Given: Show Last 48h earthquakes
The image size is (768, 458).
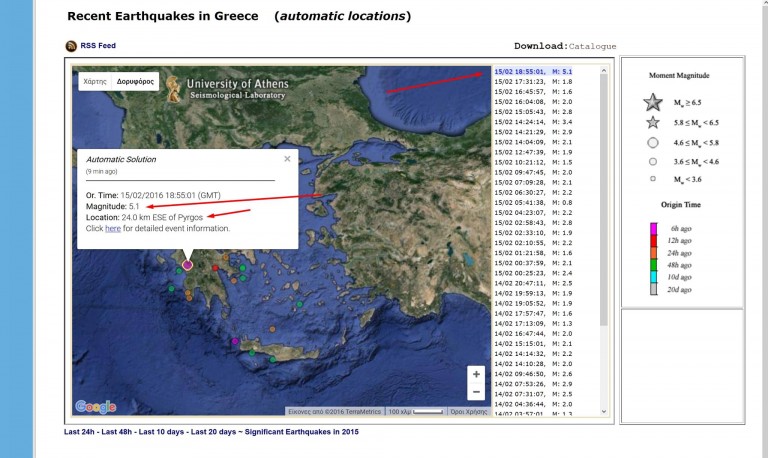Looking at the screenshot, I should click(x=117, y=432).
